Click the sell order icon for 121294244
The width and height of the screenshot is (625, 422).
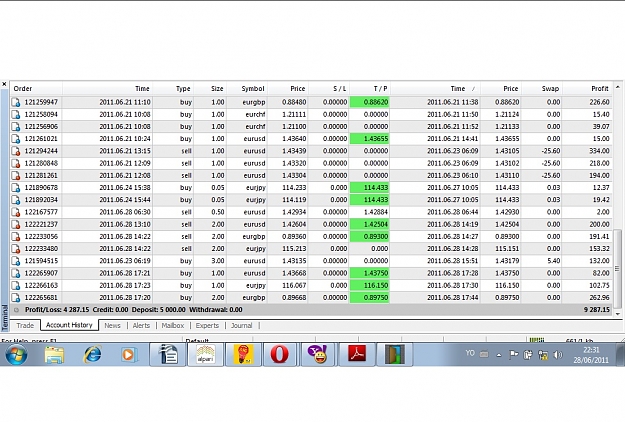pos(16,151)
